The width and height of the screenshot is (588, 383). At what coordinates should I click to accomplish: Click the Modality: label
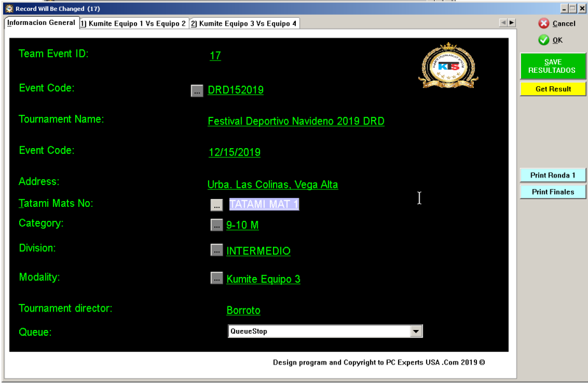40,278
